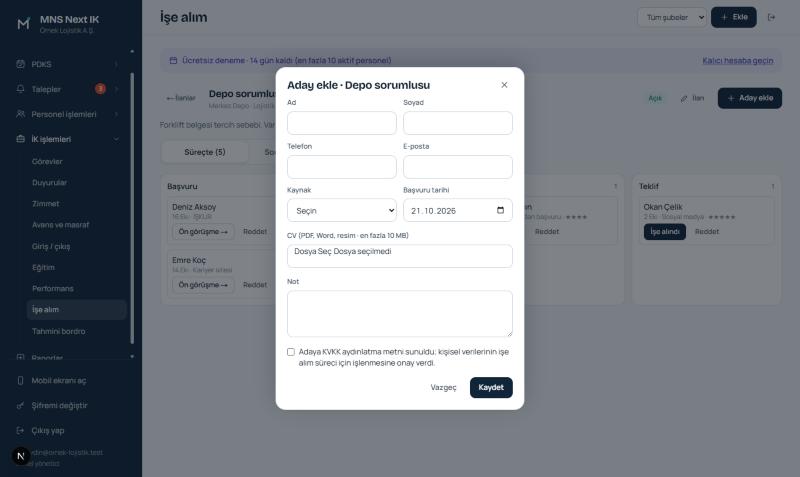The image size is (800, 477).
Task: Cancel the form with Vazgeç
Action: pos(443,387)
